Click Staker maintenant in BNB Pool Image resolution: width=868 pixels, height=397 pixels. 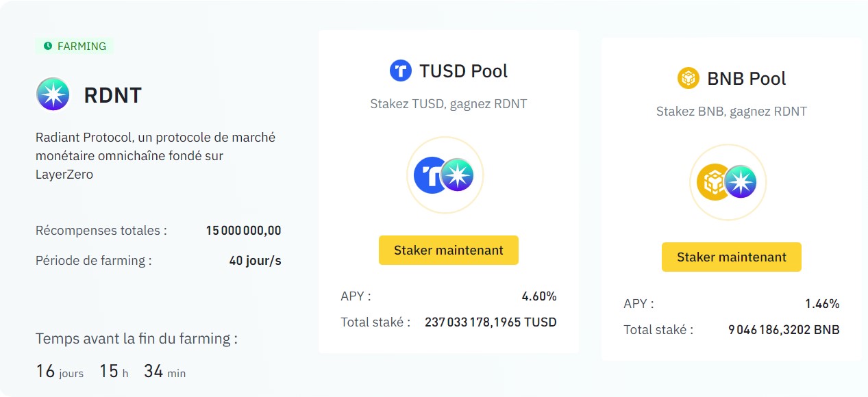coord(731,257)
